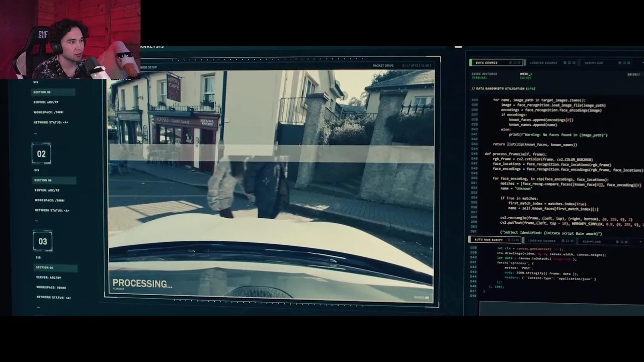Select the SCRIPT.EXE tab in top row
This screenshot has height=362, width=644.
[x=605, y=63]
